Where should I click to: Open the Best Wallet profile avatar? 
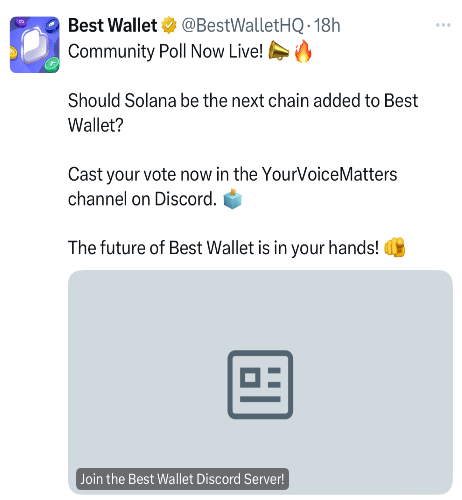click(35, 45)
